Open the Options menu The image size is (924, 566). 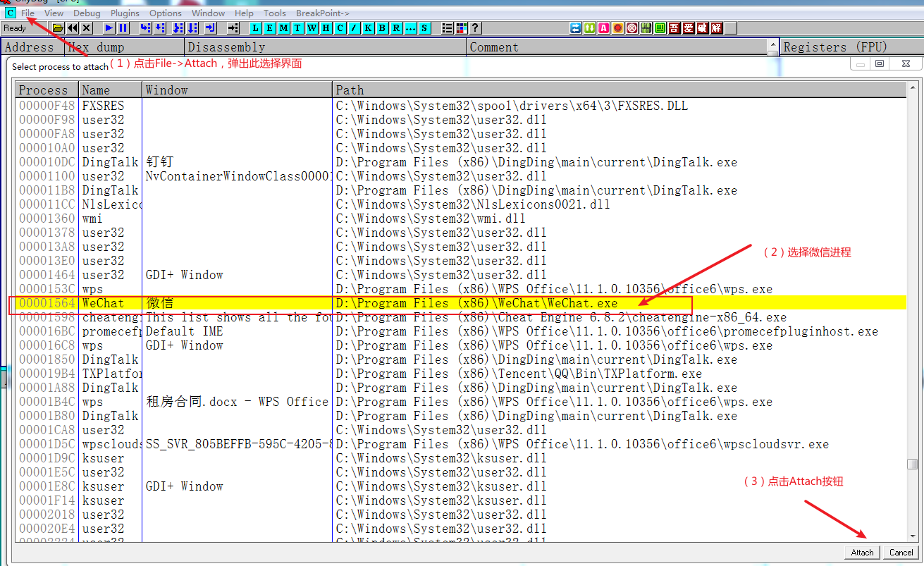(166, 13)
